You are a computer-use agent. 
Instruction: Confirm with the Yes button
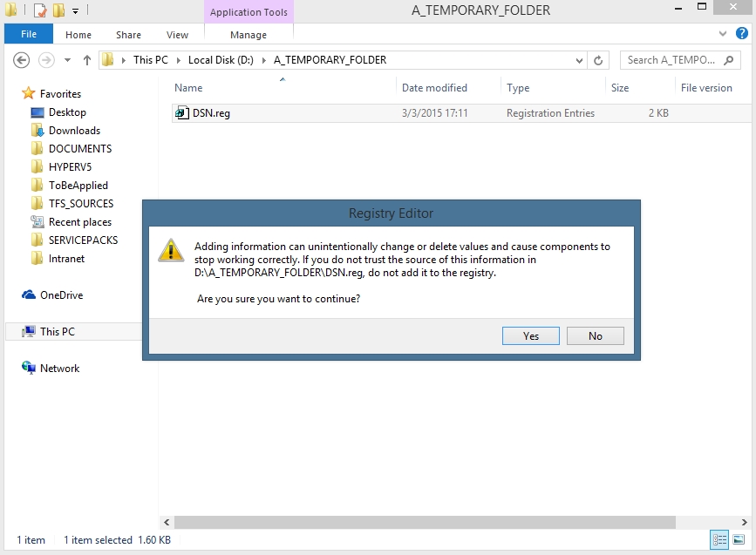pyautogui.click(x=531, y=336)
